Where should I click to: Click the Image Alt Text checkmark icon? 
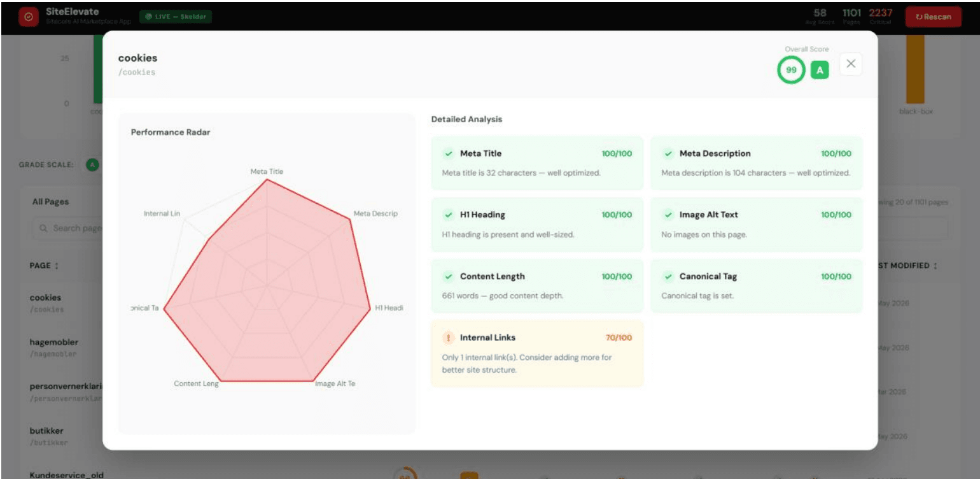pos(668,215)
